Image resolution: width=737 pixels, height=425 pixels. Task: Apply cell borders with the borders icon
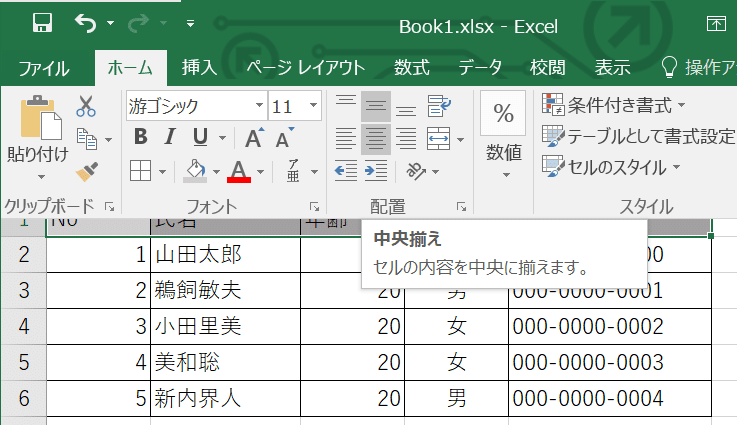141,171
